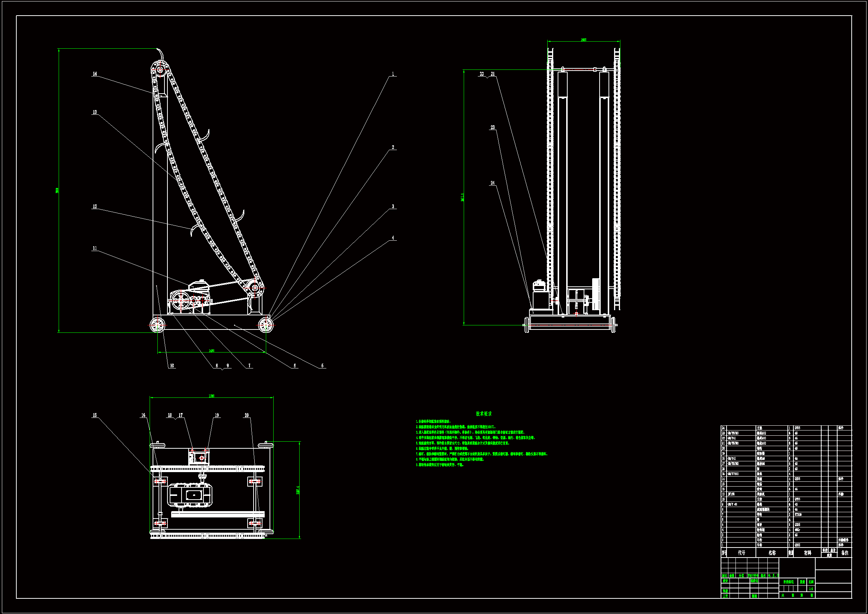
Task: Click the 名称 column header in parts list
Action: coord(772,553)
